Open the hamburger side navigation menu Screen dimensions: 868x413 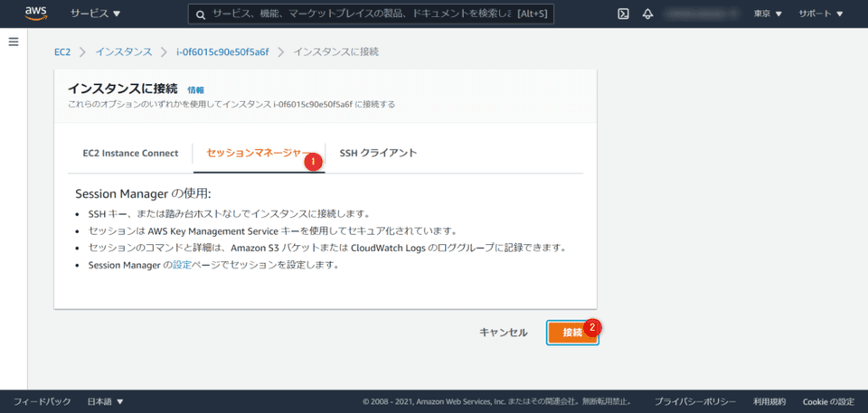click(x=14, y=42)
